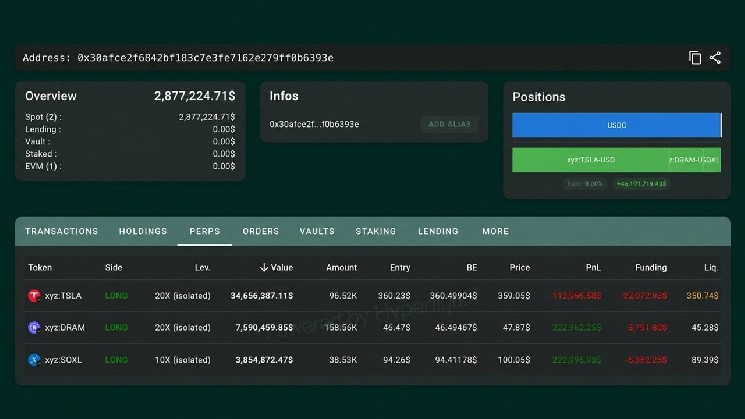This screenshot has height=419, width=745.
Task: Select the PERPS tab
Action: pos(205,231)
